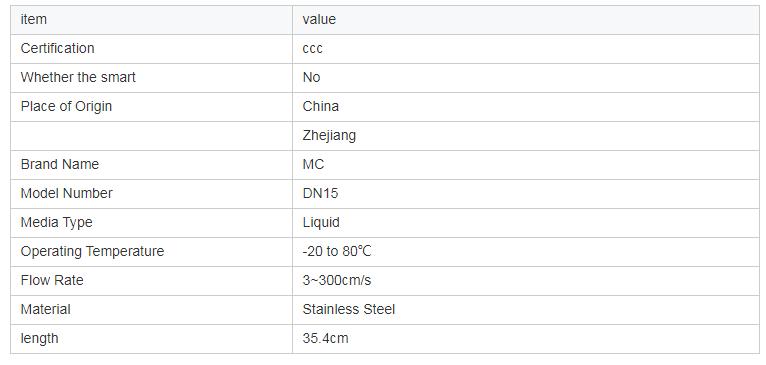Viewport: 766px width, 365px height.
Task: Click the 'No' value cell
Action: 526,78
